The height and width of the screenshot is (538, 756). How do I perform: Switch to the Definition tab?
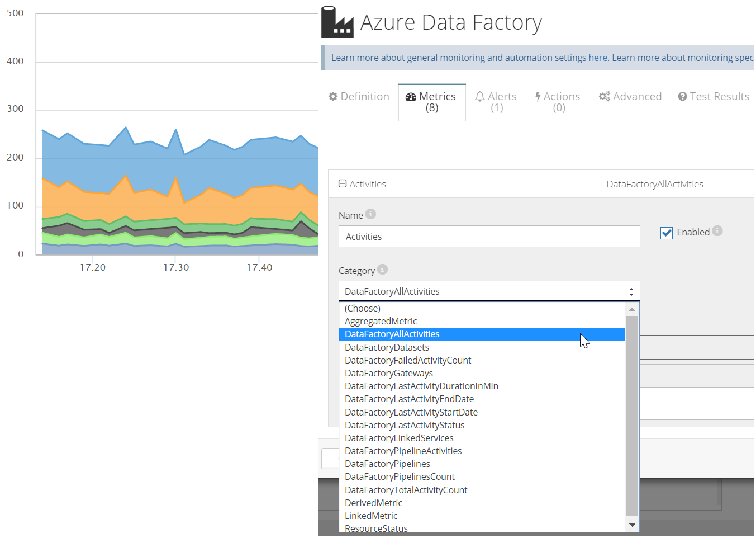click(359, 96)
